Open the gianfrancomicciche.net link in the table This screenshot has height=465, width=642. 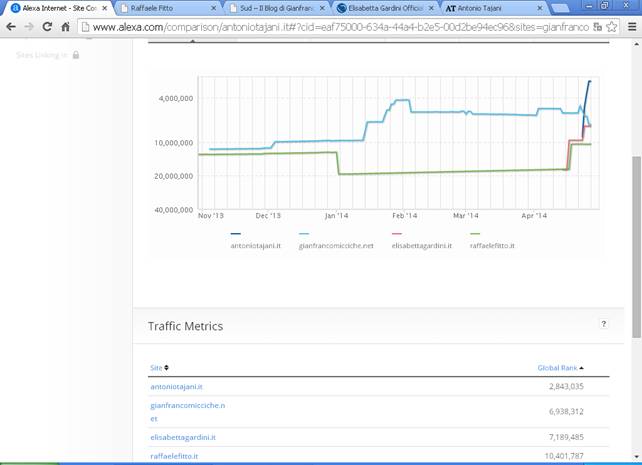click(188, 412)
